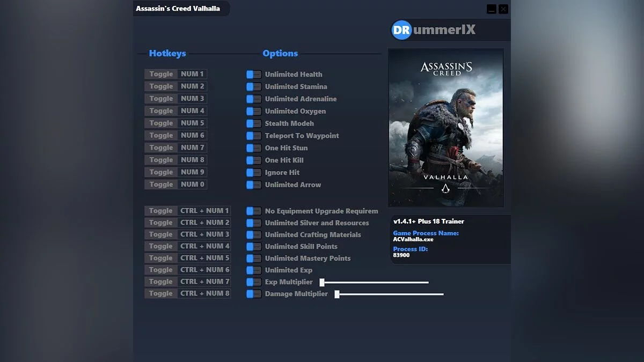This screenshot has height=362, width=644.
Task: Toggle Unlimited Stamina on
Action: coord(253,86)
